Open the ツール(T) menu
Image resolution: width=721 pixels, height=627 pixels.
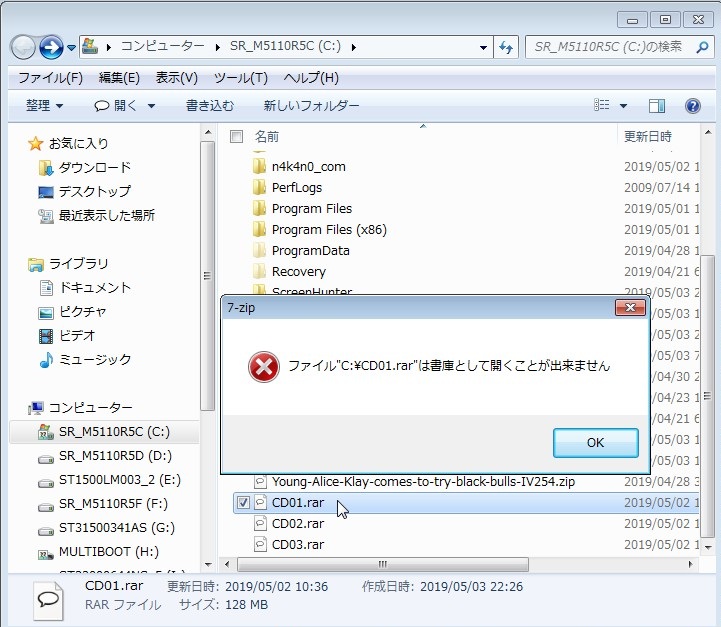(x=240, y=78)
